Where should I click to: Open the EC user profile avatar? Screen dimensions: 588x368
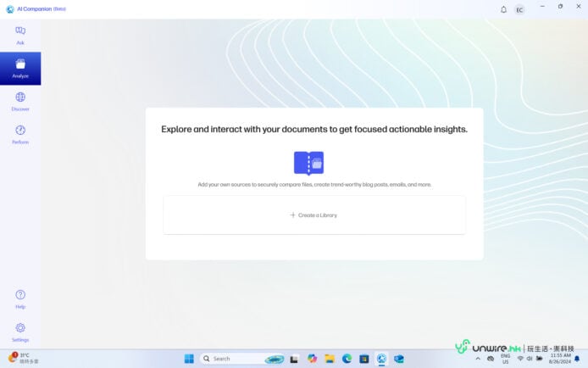click(519, 9)
